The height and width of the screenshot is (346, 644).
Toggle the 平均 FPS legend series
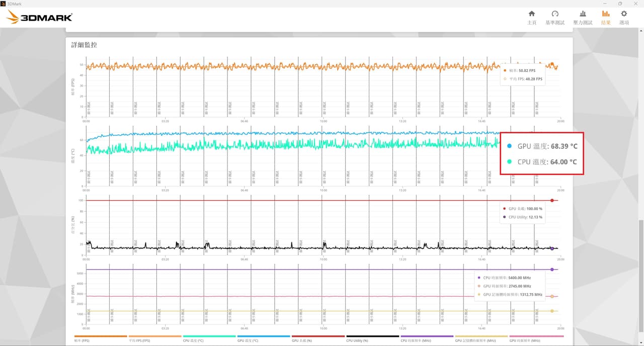pyautogui.click(x=154, y=338)
